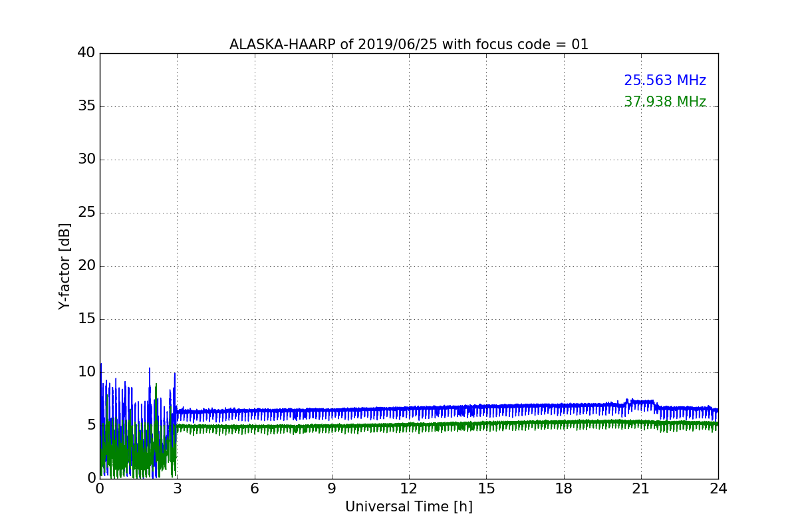Click the x-axis tick label '3'
This screenshot has width=798, height=532.
coord(177,488)
